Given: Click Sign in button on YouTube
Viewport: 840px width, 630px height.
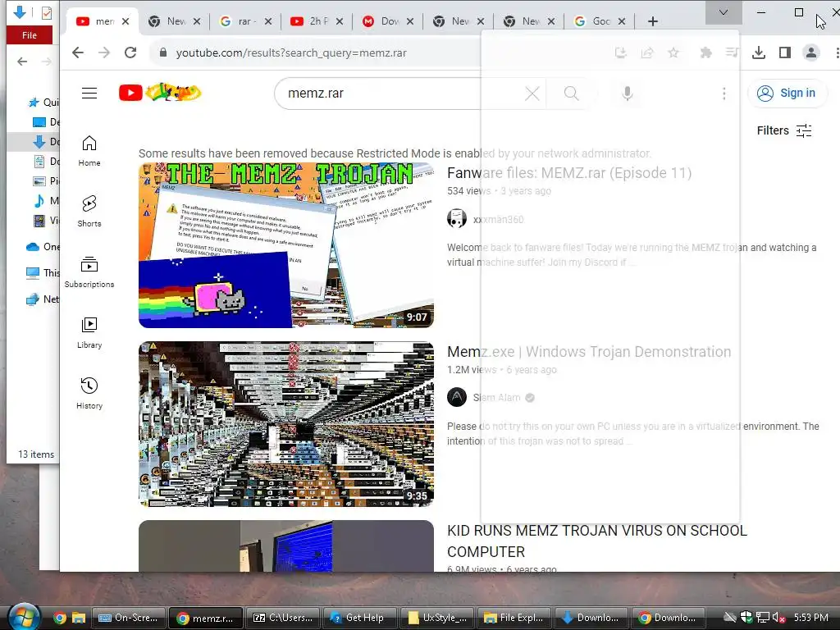Looking at the screenshot, I should click(x=787, y=94).
